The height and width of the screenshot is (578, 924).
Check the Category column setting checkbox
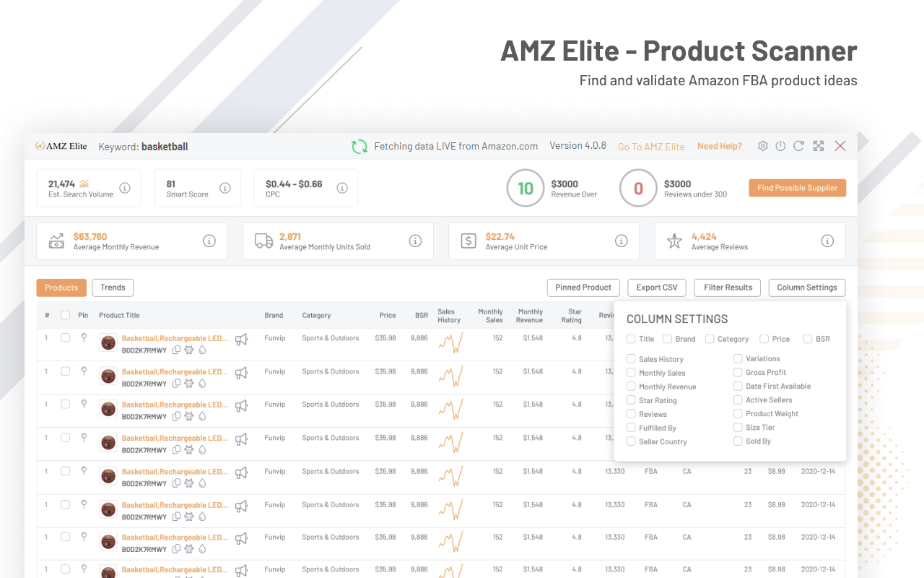[x=710, y=339]
